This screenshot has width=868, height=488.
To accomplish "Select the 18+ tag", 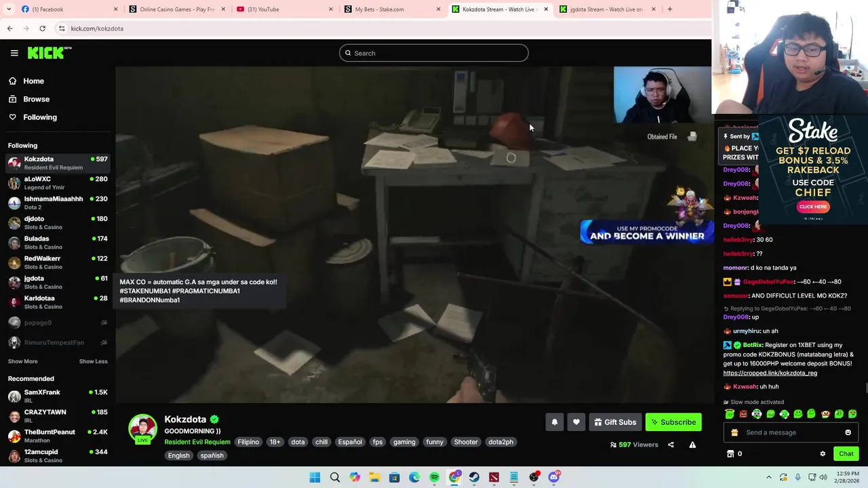I will point(275,442).
